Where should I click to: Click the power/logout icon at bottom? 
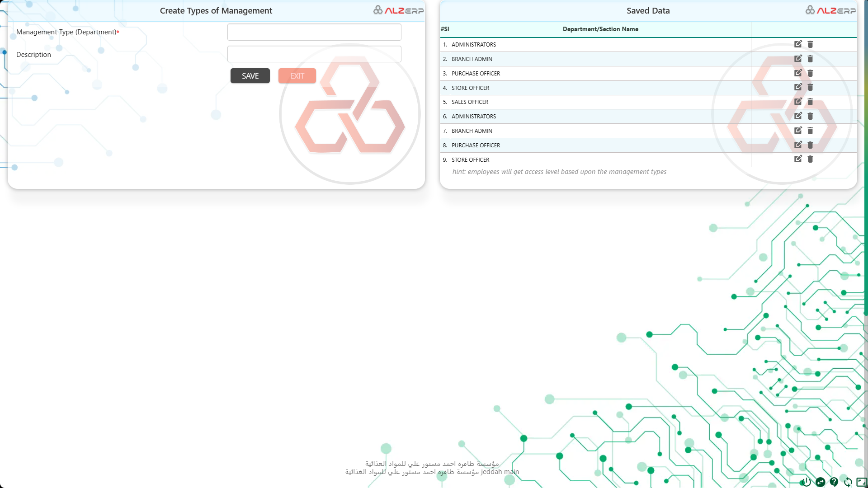point(807,482)
